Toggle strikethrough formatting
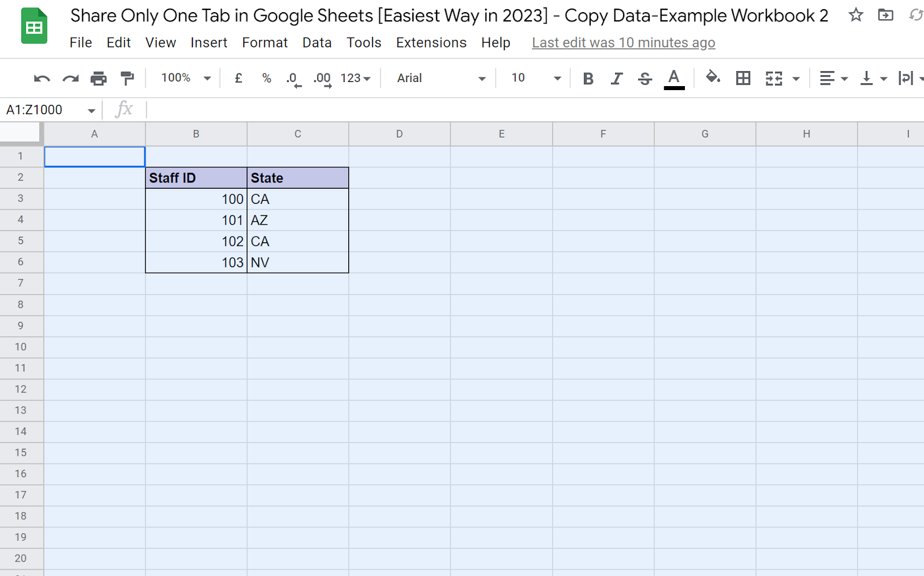This screenshot has width=924, height=576. [644, 79]
